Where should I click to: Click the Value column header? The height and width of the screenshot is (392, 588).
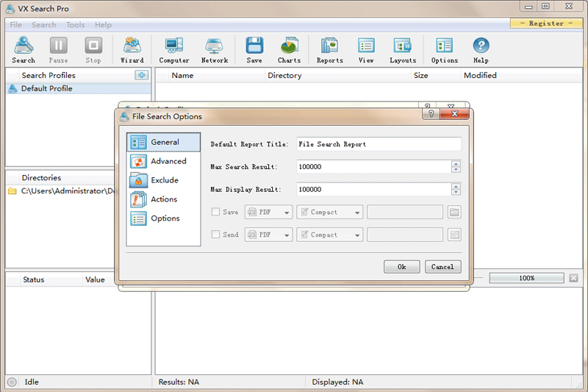pyautogui.click(x=98, y=279)
